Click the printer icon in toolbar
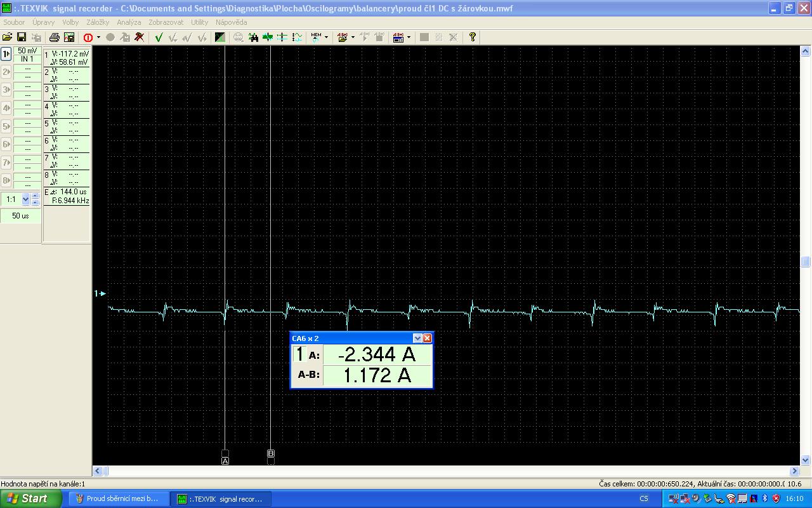This screenshot has width=812, height=508. pyautogui.click(x=55, y=37)
